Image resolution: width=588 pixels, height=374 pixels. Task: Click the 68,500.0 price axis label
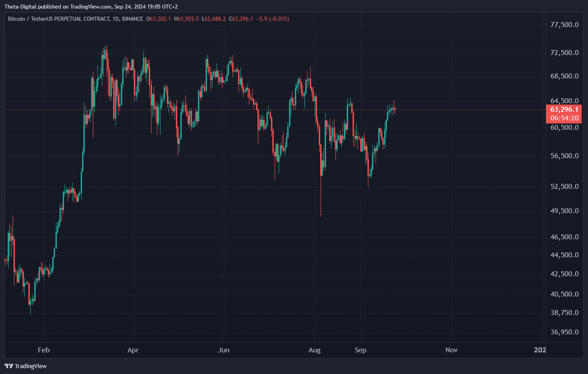(565, 76)
